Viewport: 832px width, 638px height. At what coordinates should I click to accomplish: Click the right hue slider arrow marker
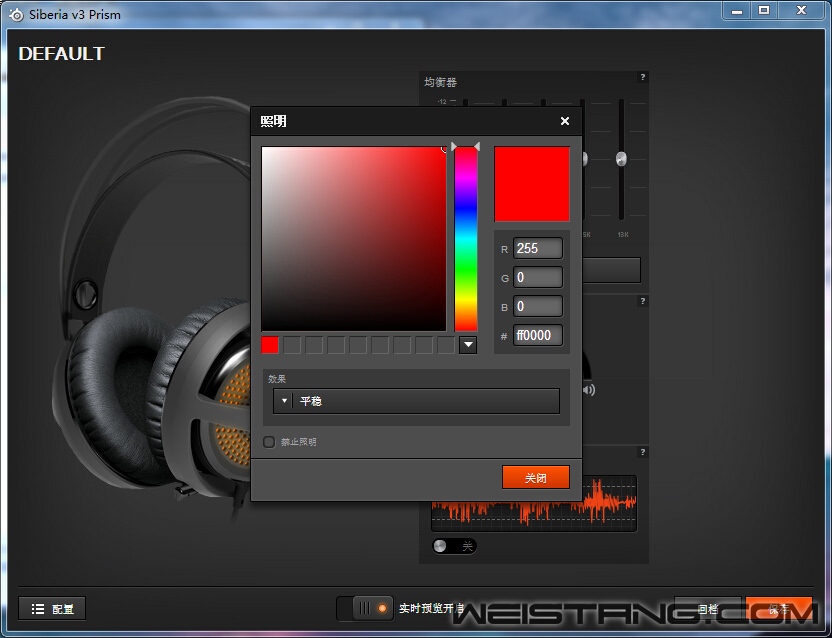click(x=477, y=146)
